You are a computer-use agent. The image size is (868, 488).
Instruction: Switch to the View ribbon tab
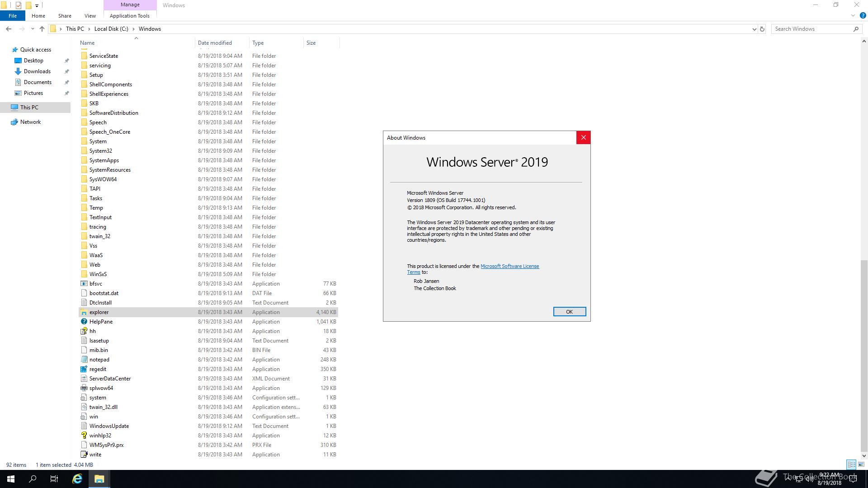[x=90, y=16]
